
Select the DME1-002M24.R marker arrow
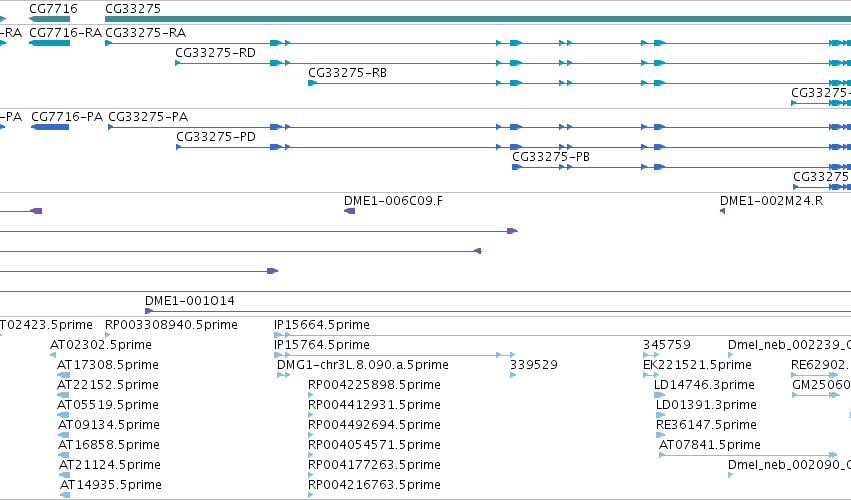click(722, 211)
